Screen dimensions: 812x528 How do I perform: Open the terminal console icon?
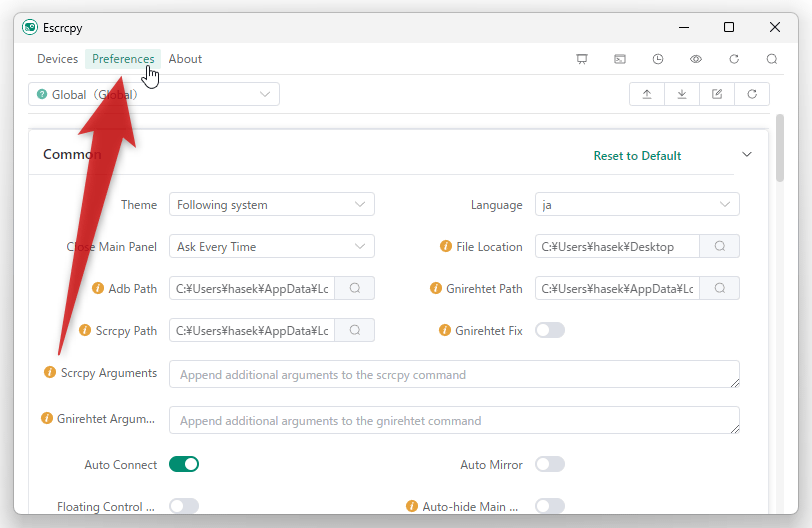[x=620, y=59]
